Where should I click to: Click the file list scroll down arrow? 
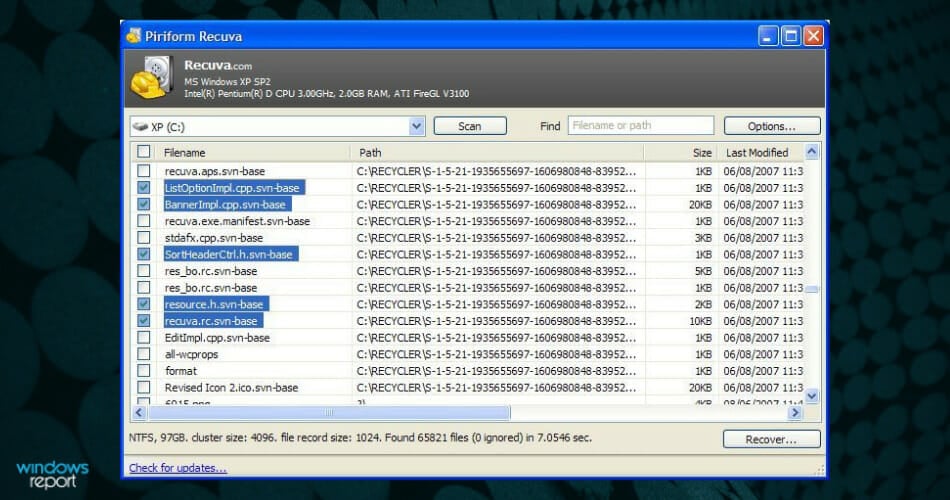[812, 396]
